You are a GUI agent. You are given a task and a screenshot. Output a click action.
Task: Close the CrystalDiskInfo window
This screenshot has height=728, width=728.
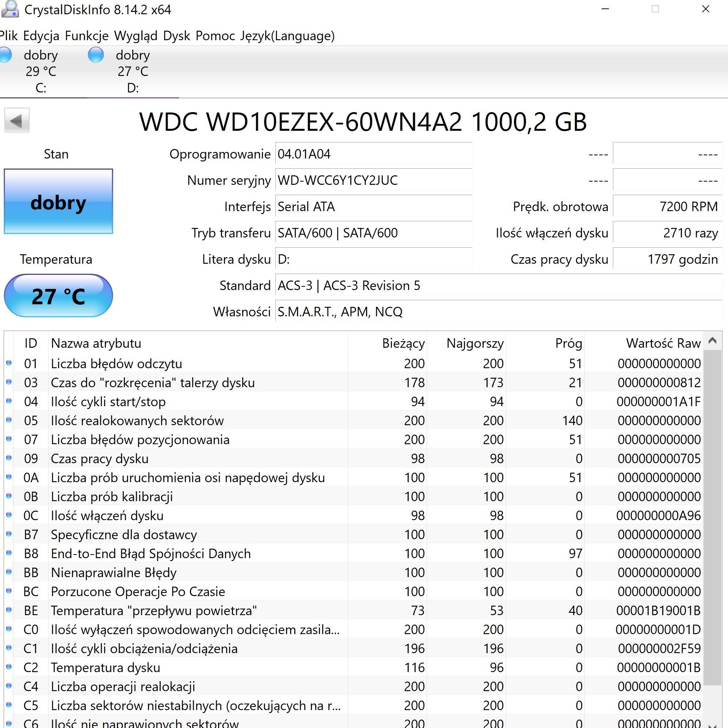coord(706,9)
